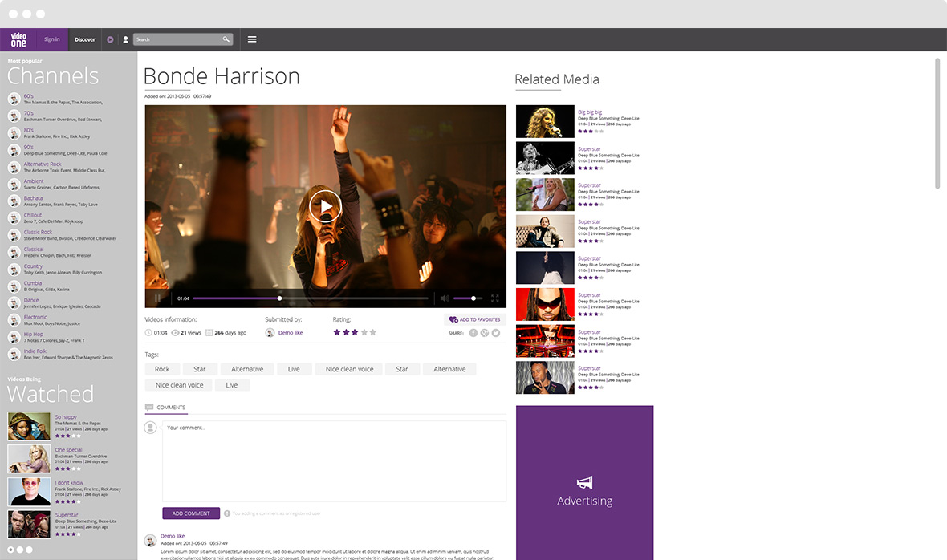Screen dimensions: 947x560
Task: Open the Big big big related video
Action: tap(590, 112)
